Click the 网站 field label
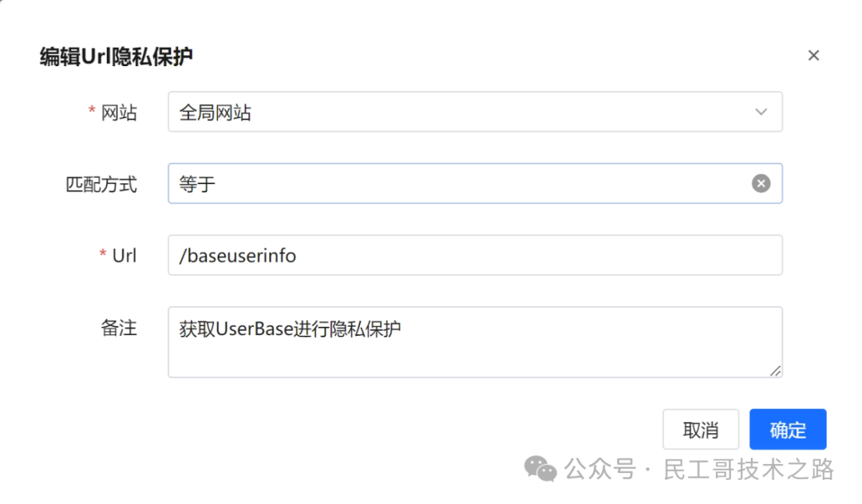The height and width of the screenshot is (504, 862). pos(119,113)
